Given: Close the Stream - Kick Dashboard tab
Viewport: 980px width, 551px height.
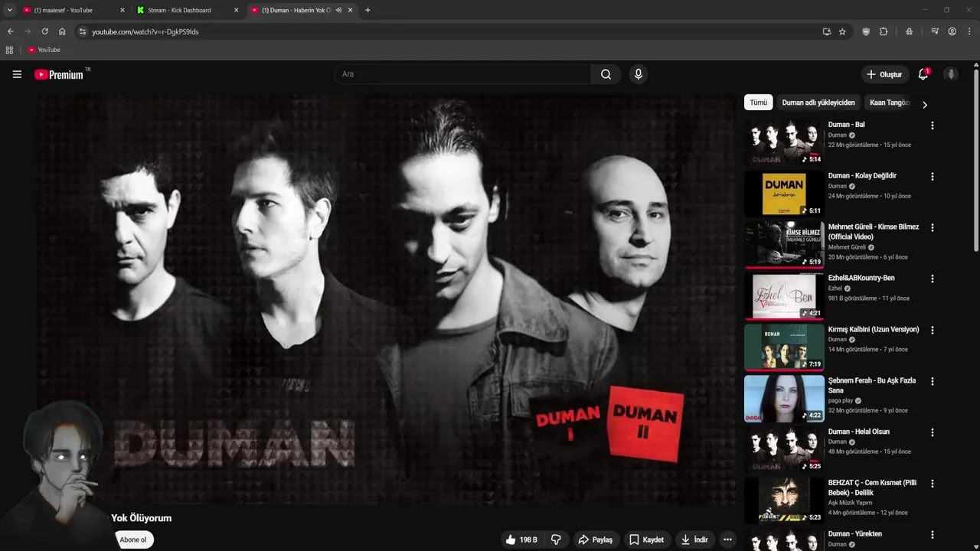Looking at the screenshot, I should pyautogui.click(x=236, y=10).
